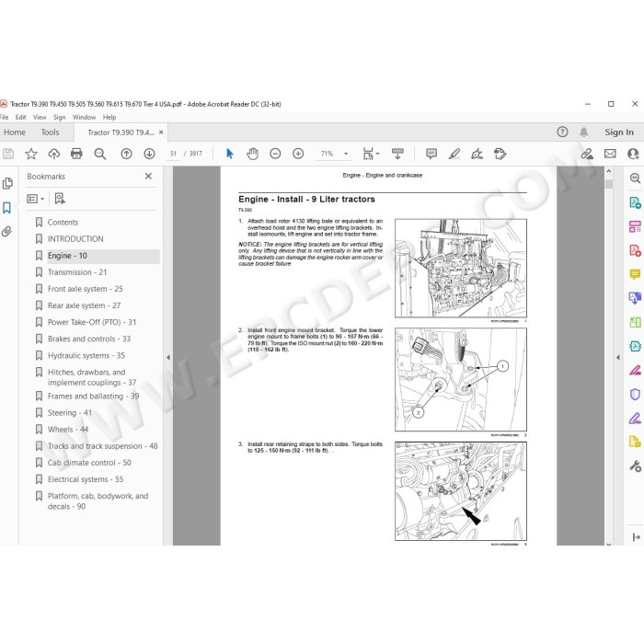Open Protect shield tool in right pane
Screen dimensions: 644x644
[635, 395]
